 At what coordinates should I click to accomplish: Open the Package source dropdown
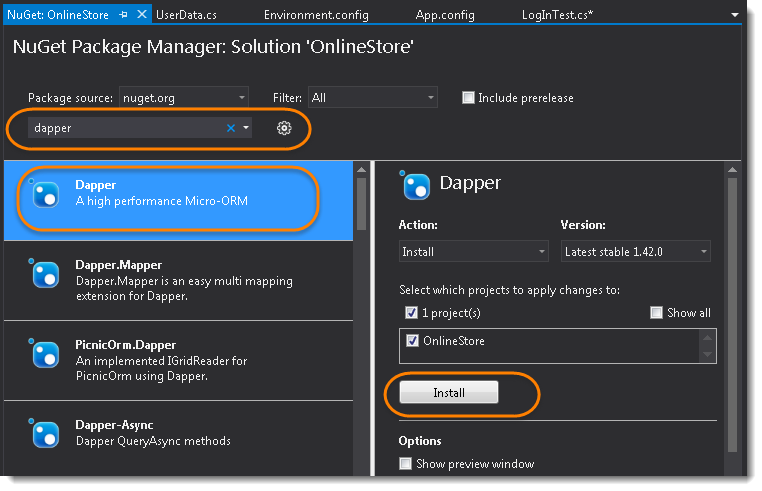pos(184,98)
